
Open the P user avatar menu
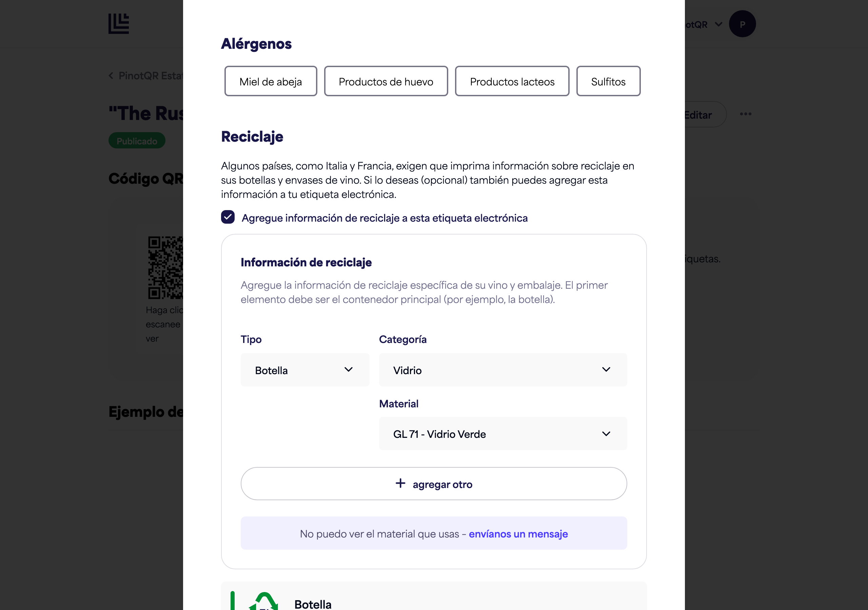point(742,24)
